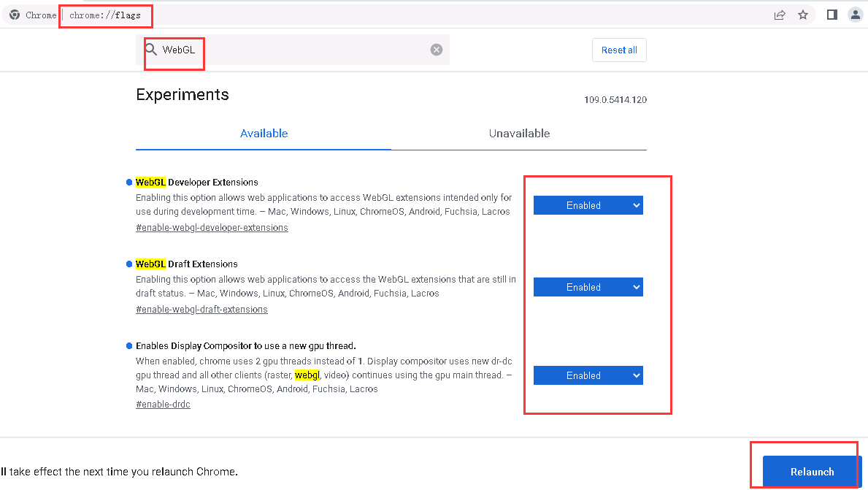Screen dimensions: 868x490
Task: Select the Display Compositor gpu thread title
Action: (246, 346)
